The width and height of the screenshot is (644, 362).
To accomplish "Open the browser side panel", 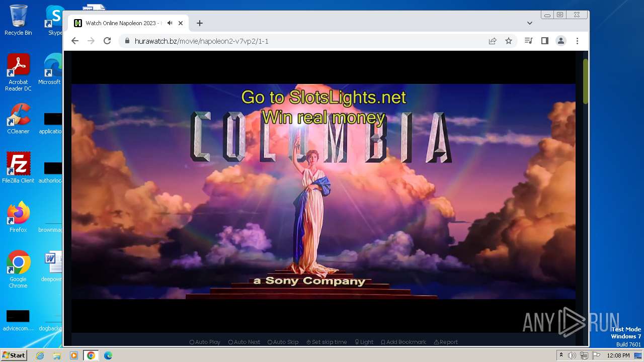I will tap(544, 41).
